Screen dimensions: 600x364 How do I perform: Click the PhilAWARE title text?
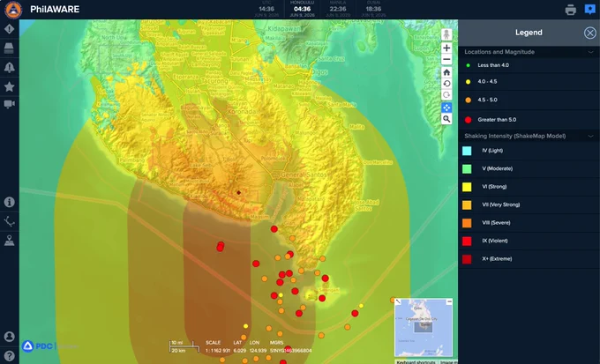[x=55, y=9]
